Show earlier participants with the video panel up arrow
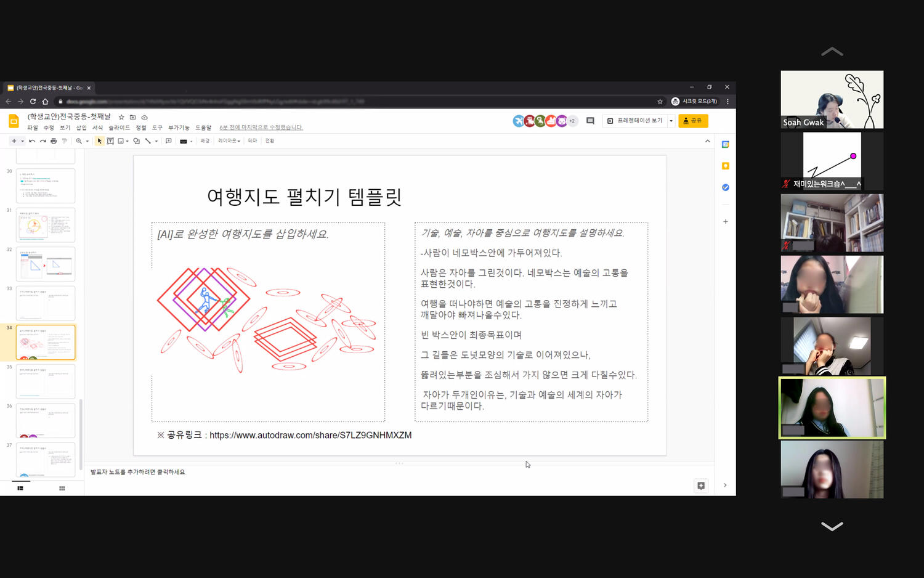This screenshot has width=924, height=578. [832, 52]
